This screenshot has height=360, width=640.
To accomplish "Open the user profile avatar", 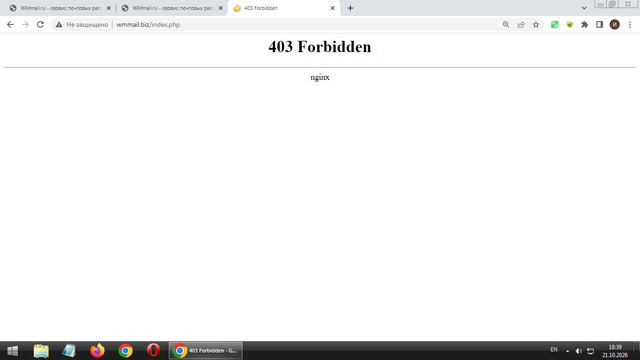I will point(615,24).
